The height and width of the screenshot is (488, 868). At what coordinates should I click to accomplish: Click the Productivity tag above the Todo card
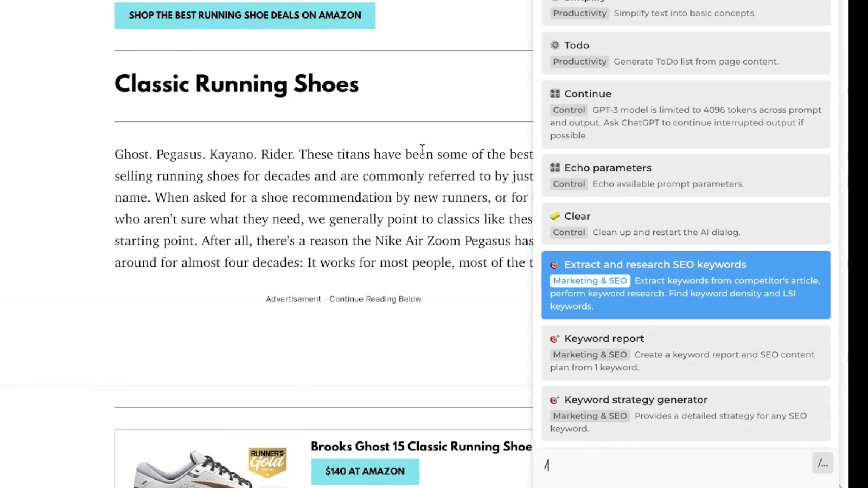click(579, 13)
